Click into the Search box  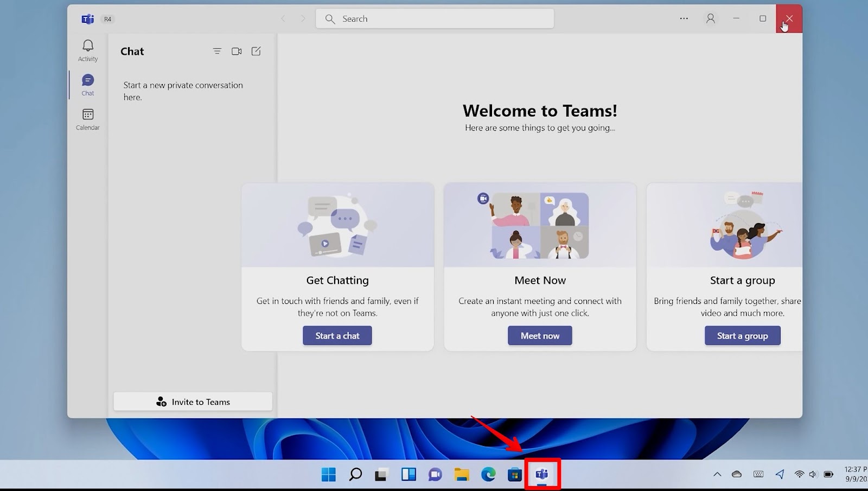[x=435, y=19]
